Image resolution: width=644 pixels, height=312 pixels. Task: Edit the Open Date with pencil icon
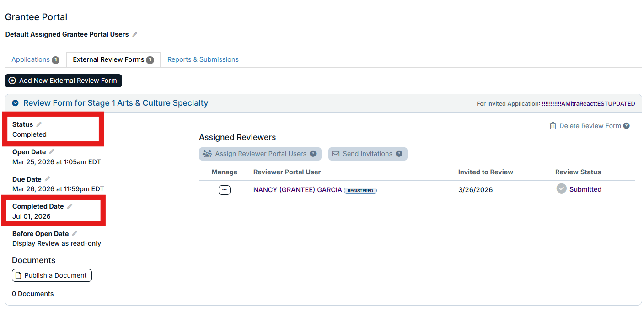pyautogui.click(x=52, y=152)
